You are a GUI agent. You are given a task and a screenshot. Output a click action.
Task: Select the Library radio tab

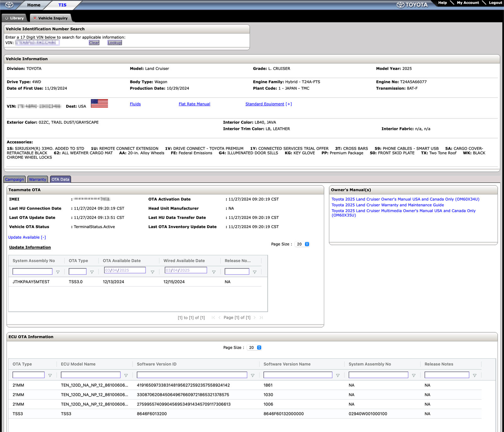pyautogui.click(x=14, y=18)
